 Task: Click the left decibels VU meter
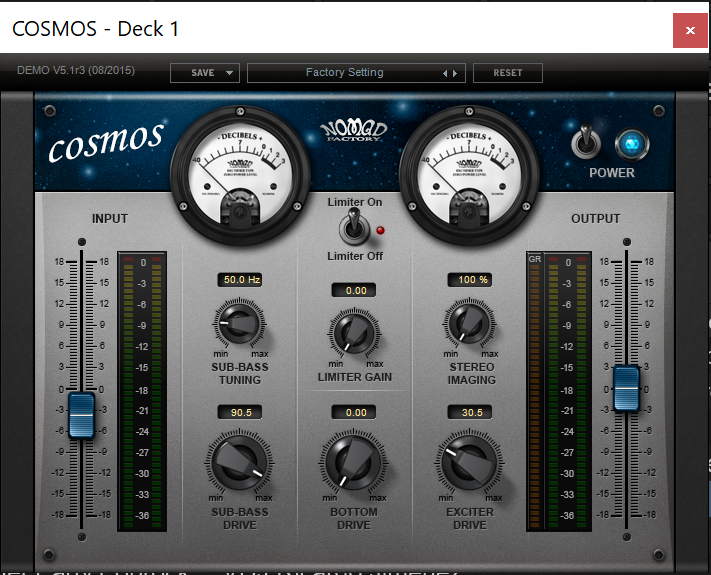pyautogui.click(x=240, y=175)
